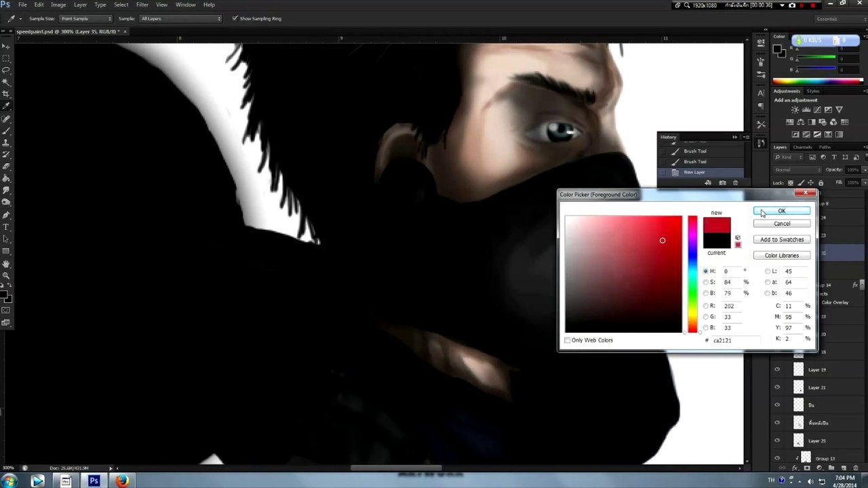Image resolution: width=868 pixels, height=488 pixels.
Task: Select the Path Selection tool
Action: (6, 239)
